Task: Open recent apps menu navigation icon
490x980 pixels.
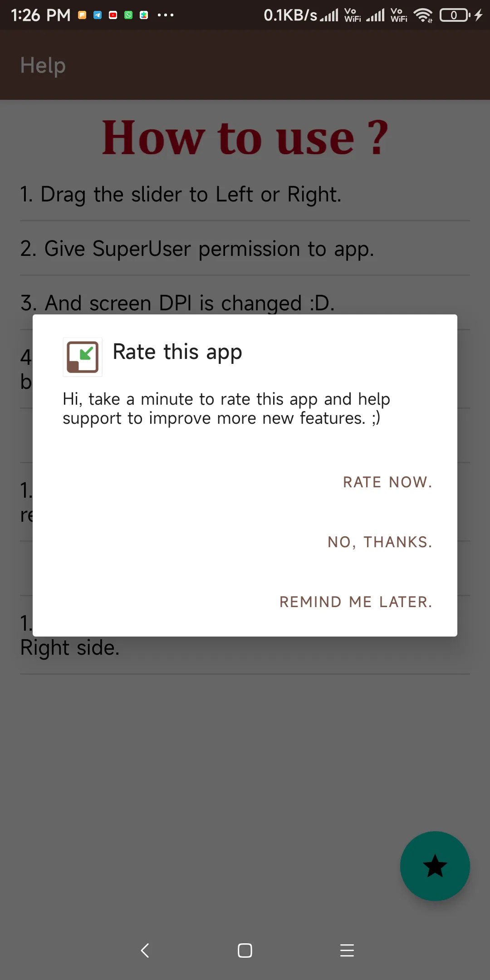Action: pos(347,950)
